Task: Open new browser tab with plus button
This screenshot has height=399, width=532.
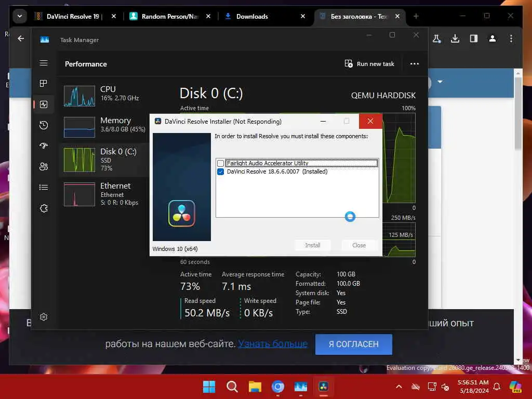Action: [416, 16]
